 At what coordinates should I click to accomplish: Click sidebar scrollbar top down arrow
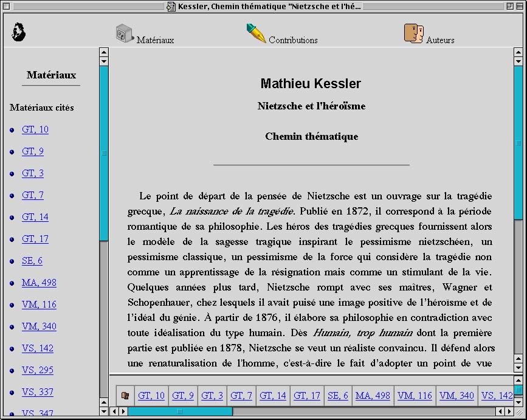(x=104, y=61)
